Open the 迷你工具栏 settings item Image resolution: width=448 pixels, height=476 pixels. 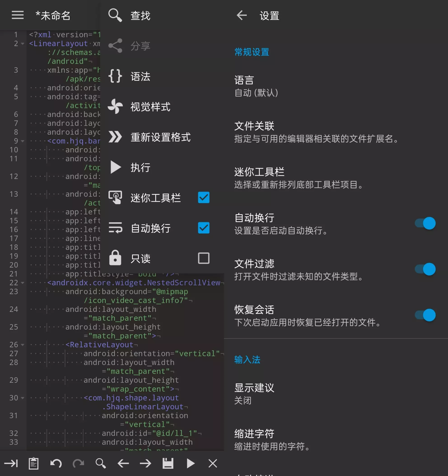click(x=336, y=178)
